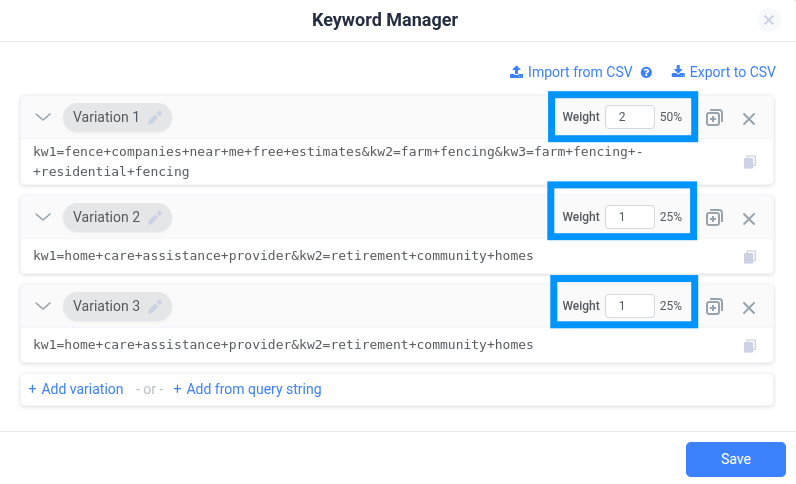Focus the Variation 1 weight input field

click(629, 117)
